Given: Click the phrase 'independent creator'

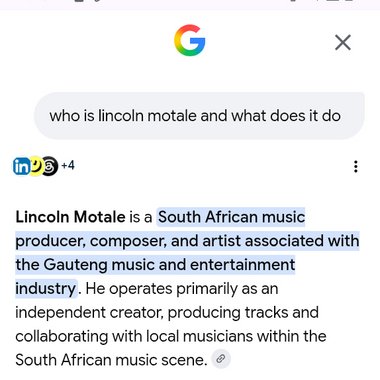Looking at the screenshot, I should coord(89,313).
